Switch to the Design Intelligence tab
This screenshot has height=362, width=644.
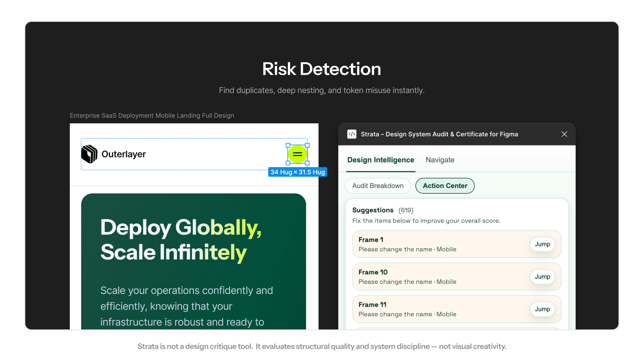[380, 160]
